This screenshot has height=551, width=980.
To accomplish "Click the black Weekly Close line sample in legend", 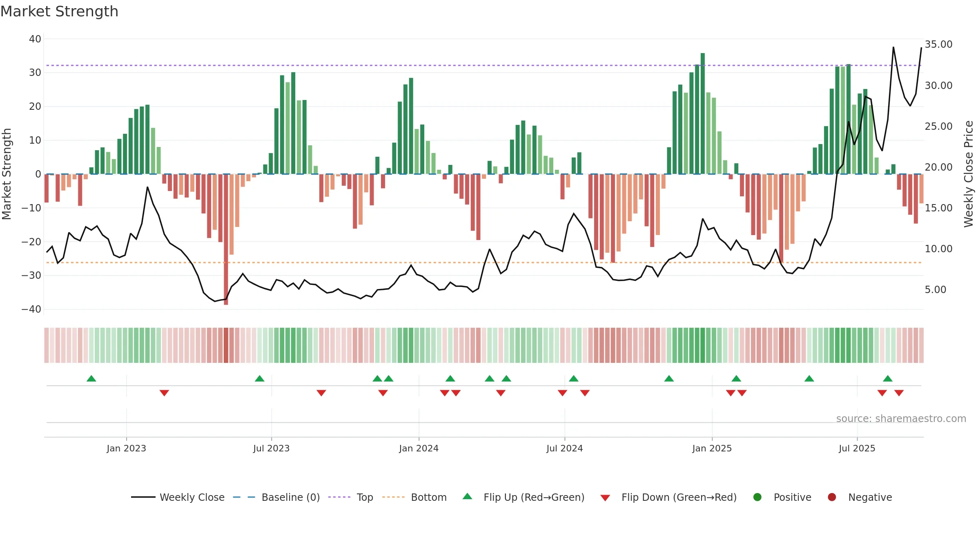I will pos(143,497).
